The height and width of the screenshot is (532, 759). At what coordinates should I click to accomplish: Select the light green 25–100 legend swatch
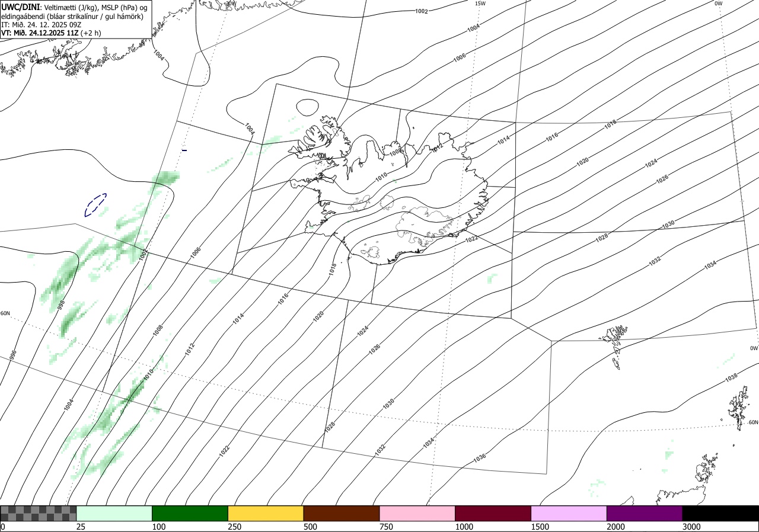pyautogui.click(x=114, y=513)
